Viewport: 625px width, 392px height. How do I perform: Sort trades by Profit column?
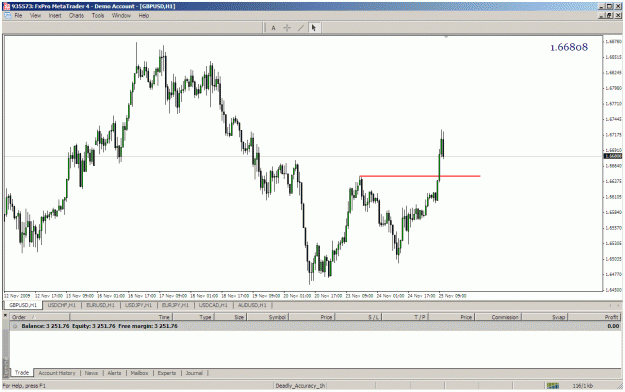[x=594, y=317]
